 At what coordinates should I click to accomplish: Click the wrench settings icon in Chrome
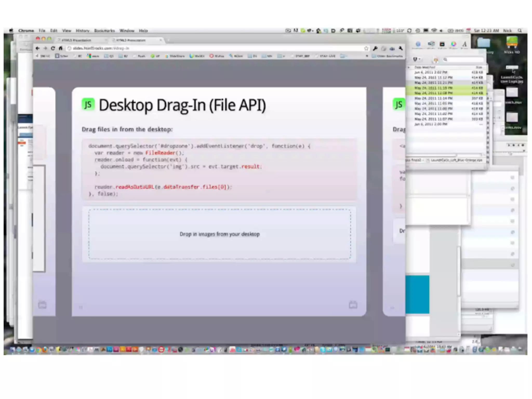tap(401, 48)
